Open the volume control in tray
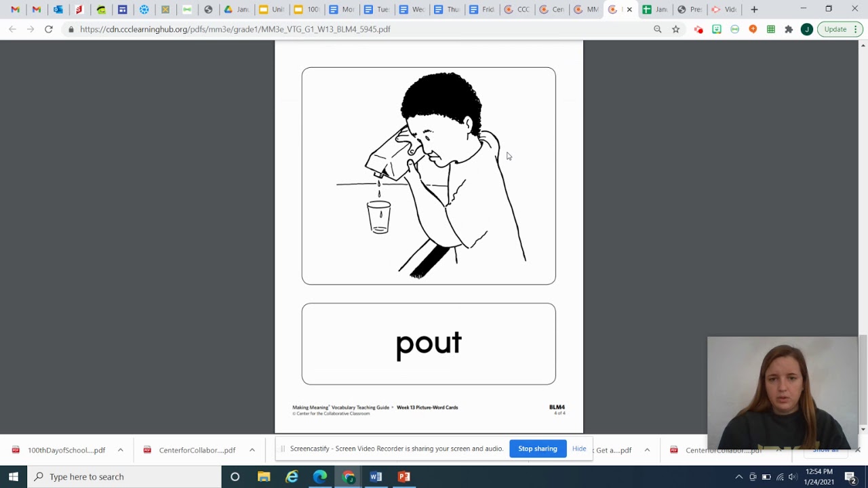 [793, 476]
